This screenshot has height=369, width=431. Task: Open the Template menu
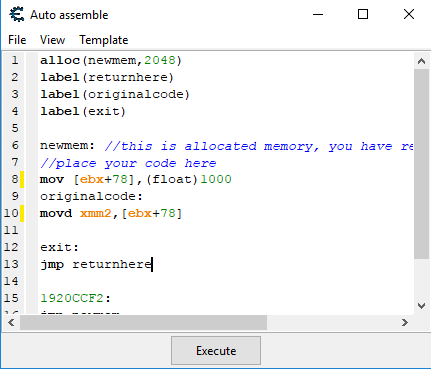[x=104, y=40]
